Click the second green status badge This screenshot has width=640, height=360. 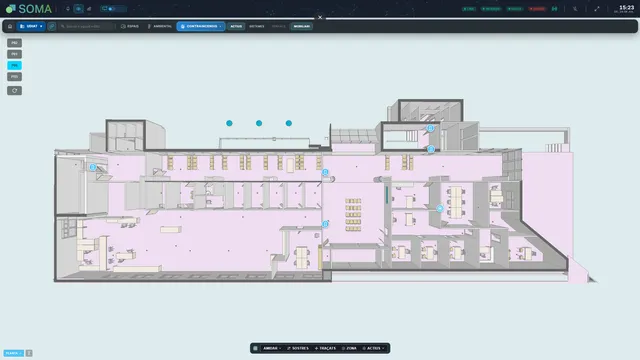(491, 9)
